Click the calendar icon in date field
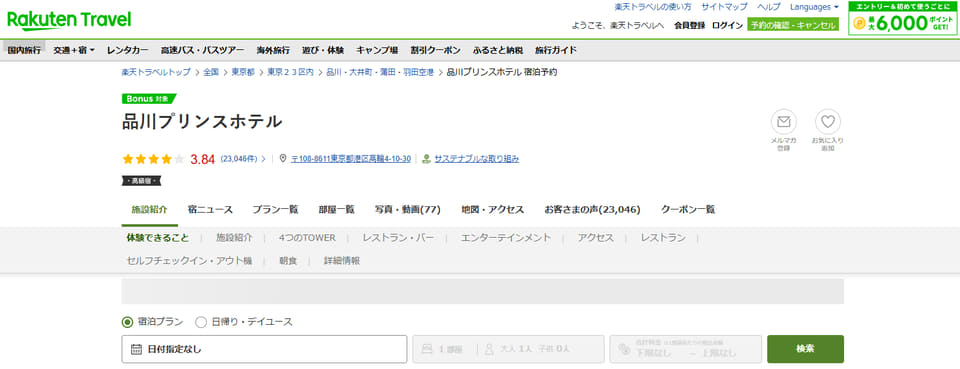This screenshot has width=960, height=369. (137, 349)
